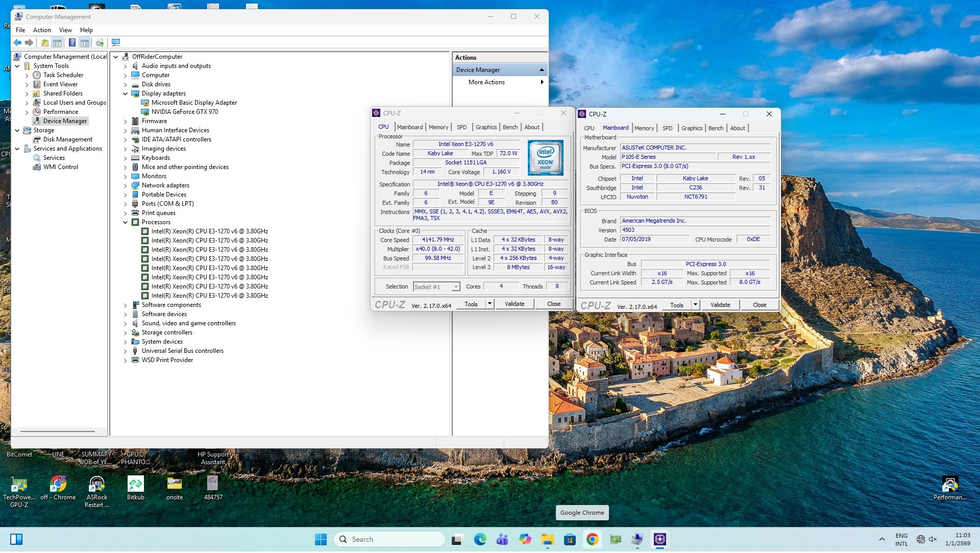Toggle Show/Hide Action Pane toolbar button
This screenshot has width=980, height=553.
tap(85, 43)
